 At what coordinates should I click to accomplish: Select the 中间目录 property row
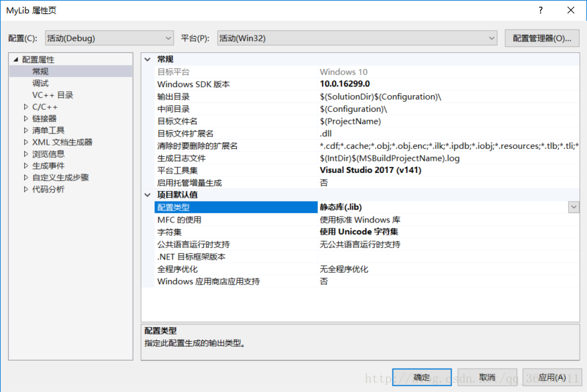click(367, 109)
